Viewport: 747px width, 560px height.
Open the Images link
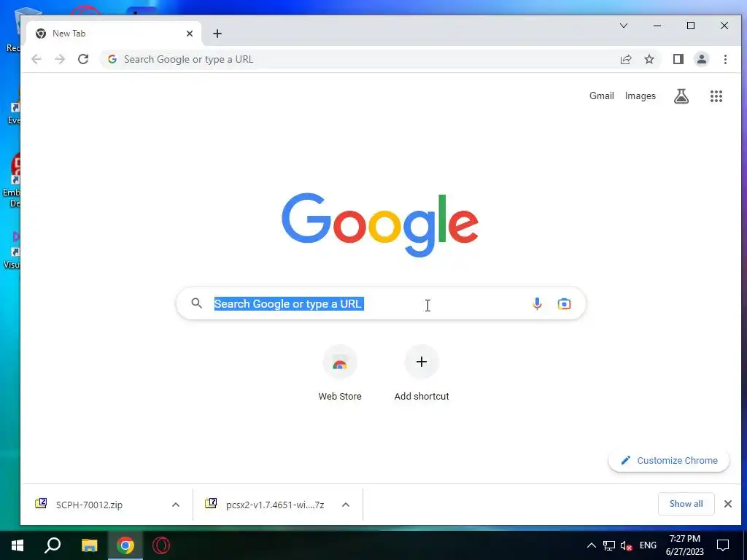pos(640,96)
